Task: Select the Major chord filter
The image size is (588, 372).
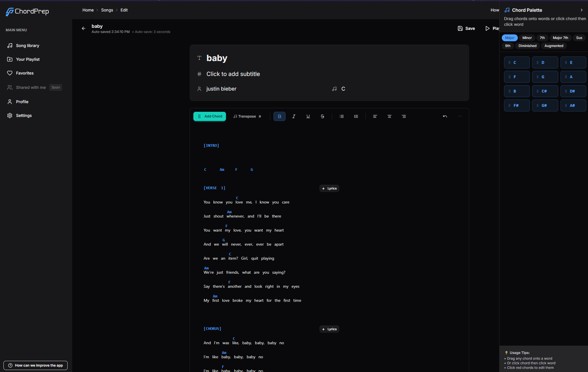Action: pyautogui.click(x=510, y=38)
